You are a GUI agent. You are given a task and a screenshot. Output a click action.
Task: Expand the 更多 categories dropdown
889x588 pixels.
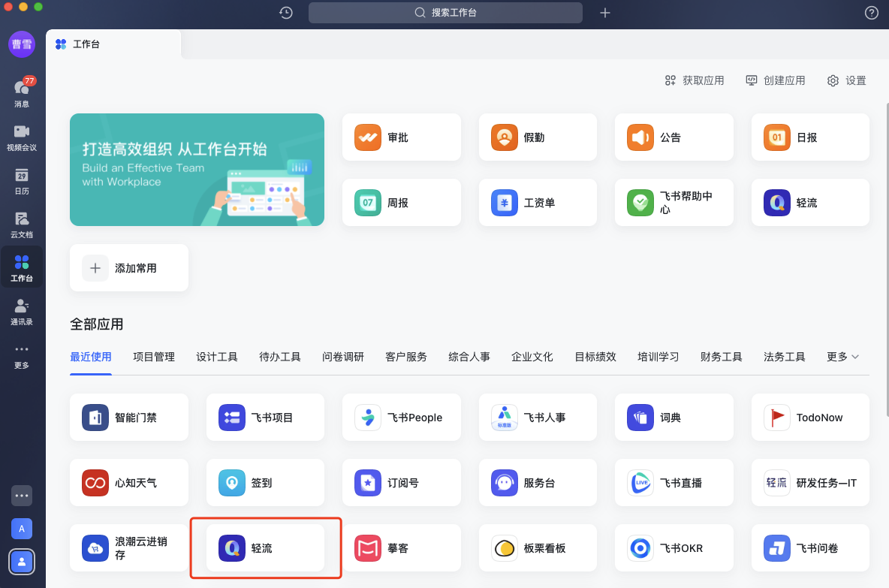(x=842, y=357)
